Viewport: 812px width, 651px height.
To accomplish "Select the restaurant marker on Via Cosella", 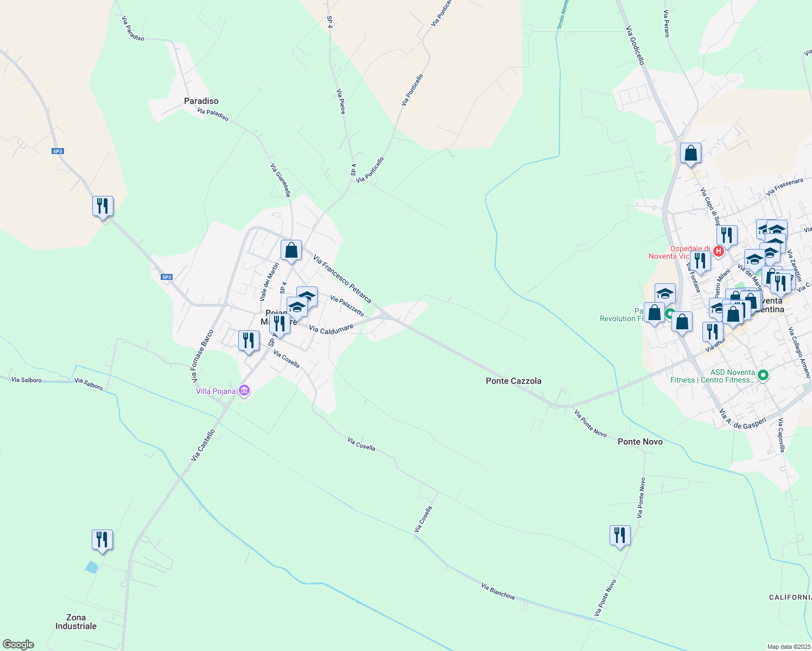I will point(249,341).
